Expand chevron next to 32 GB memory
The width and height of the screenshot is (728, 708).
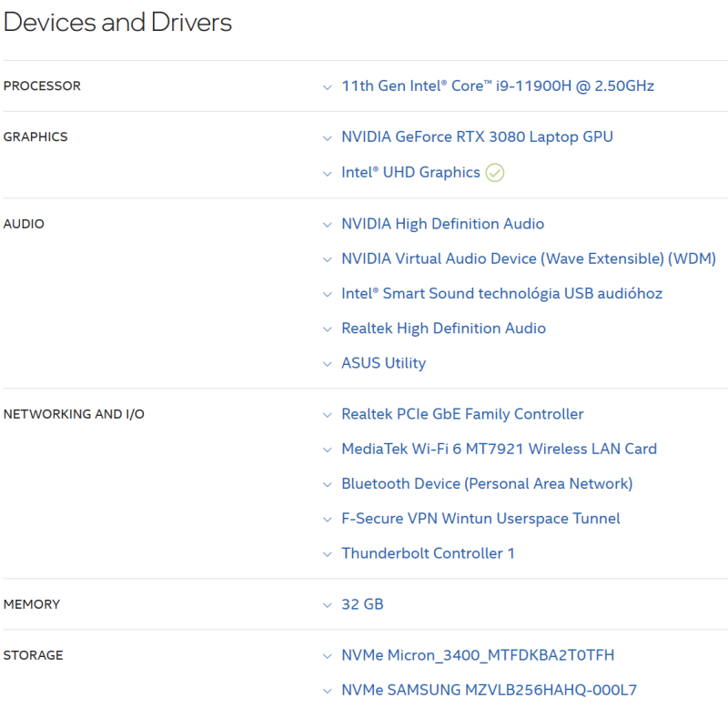[328, 606]
